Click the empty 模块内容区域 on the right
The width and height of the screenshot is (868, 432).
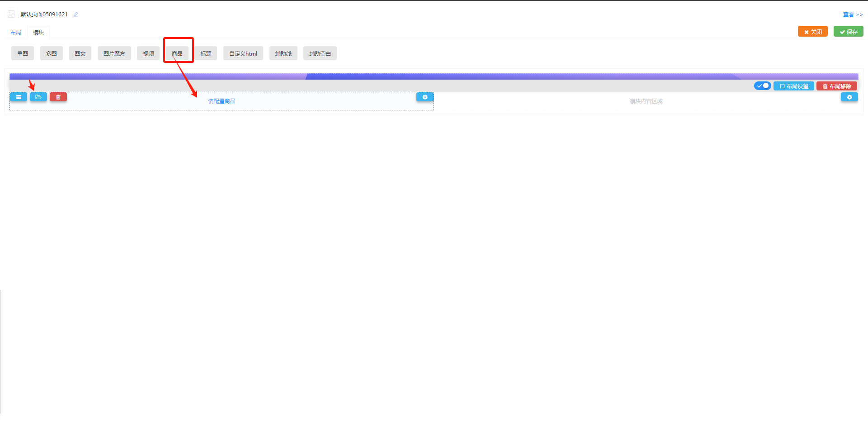(646, 101)
